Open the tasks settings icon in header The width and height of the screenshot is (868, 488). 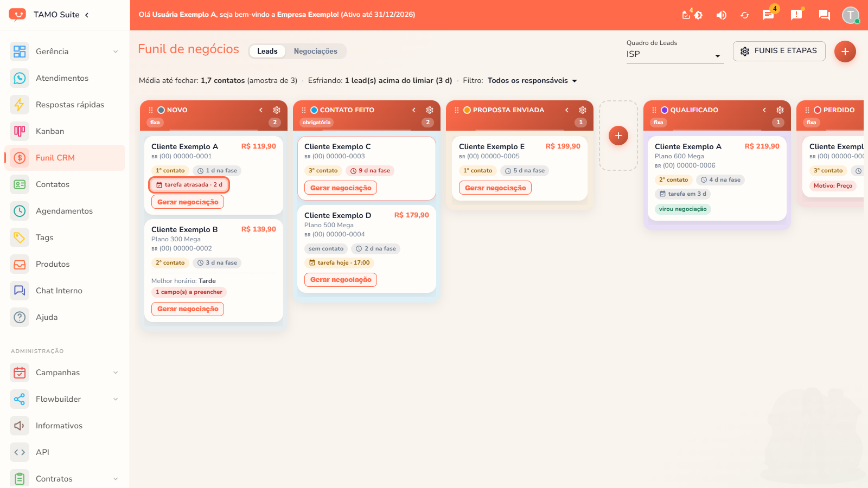[692, 15]
